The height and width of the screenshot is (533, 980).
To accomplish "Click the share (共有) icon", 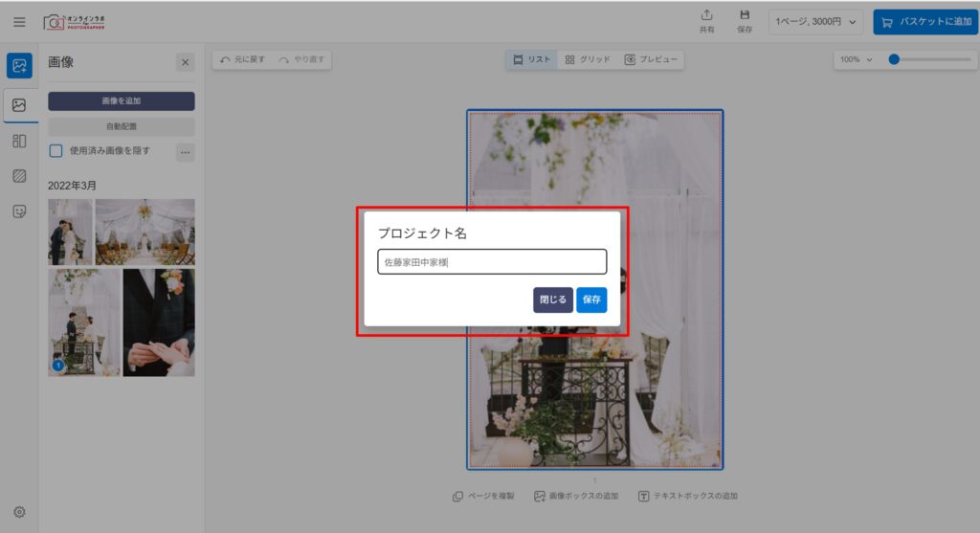I will point(706,21).
